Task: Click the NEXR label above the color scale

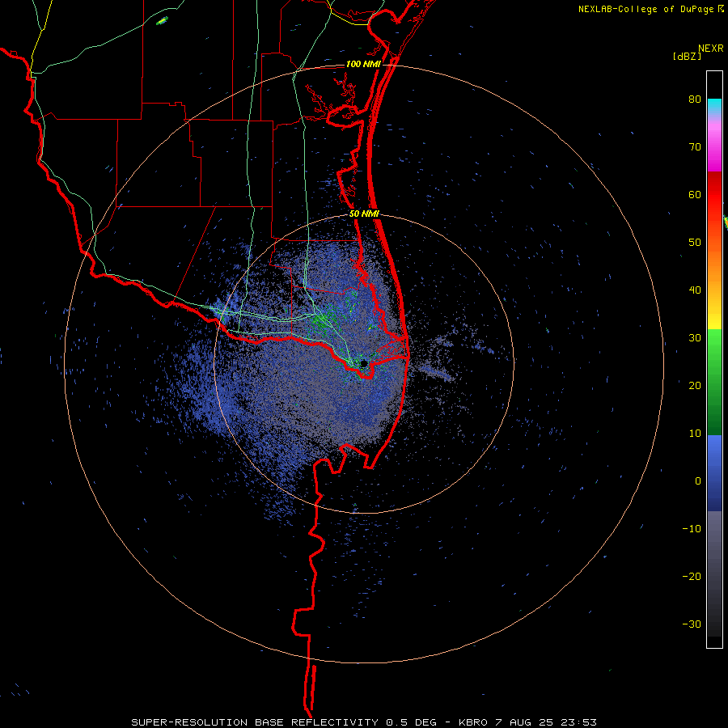Action: (x=711, y=49)
